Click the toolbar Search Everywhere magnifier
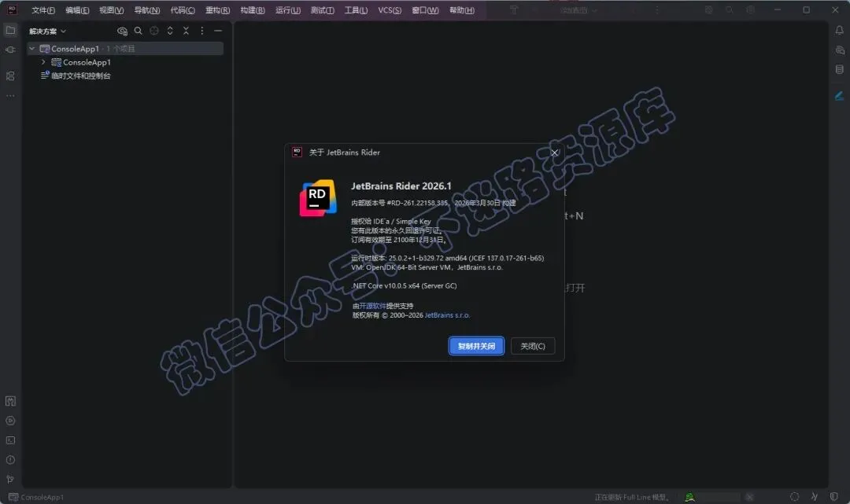This screenshot has width=850, height=504. (x=730, y=9)
